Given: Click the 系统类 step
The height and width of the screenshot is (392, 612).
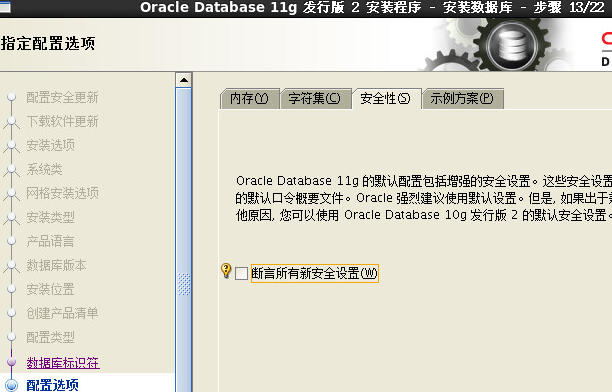Looking at the screenshot, I should (44, 169).
